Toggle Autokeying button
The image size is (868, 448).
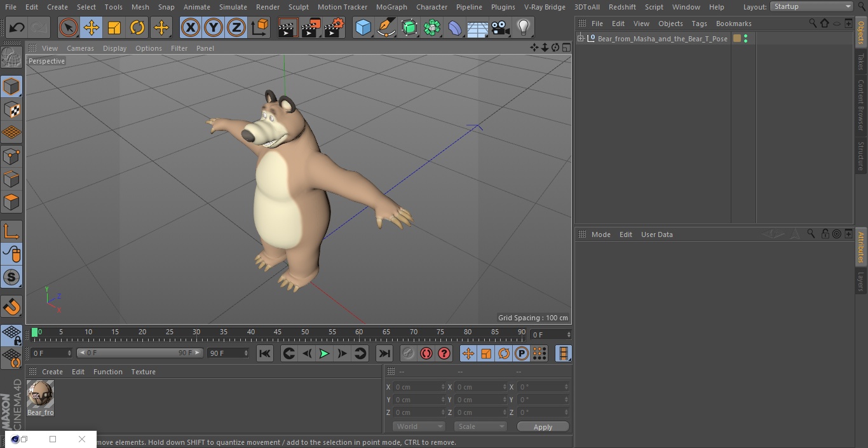tap(426, 353)
